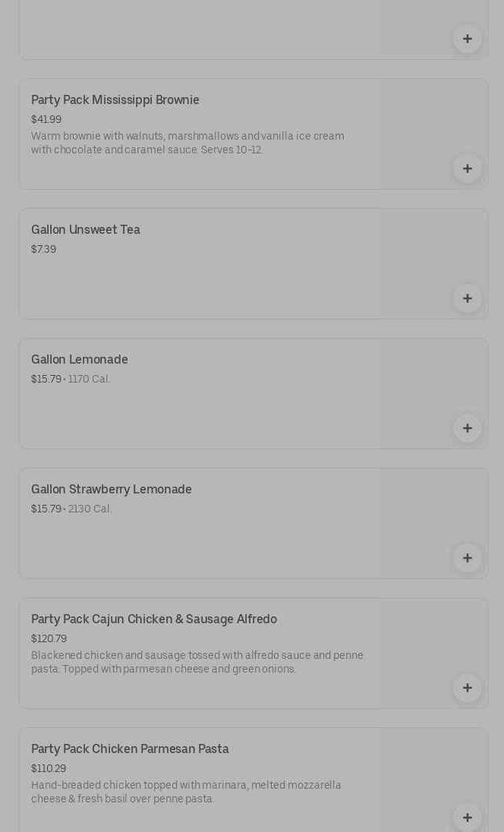Click the plus button for Party Pack Mississippi Brownie
Screen dimensions: 504x832
467,169
